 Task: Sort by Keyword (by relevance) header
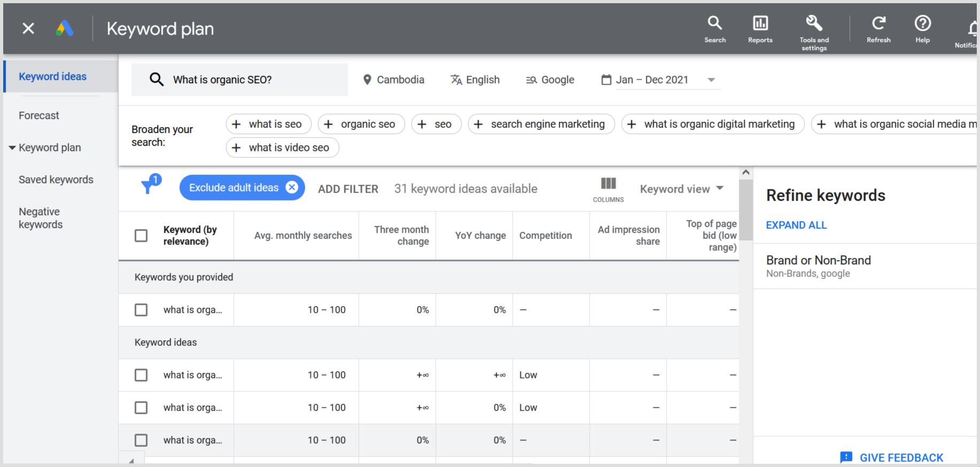pyautogui.click(x=190, y=236)
